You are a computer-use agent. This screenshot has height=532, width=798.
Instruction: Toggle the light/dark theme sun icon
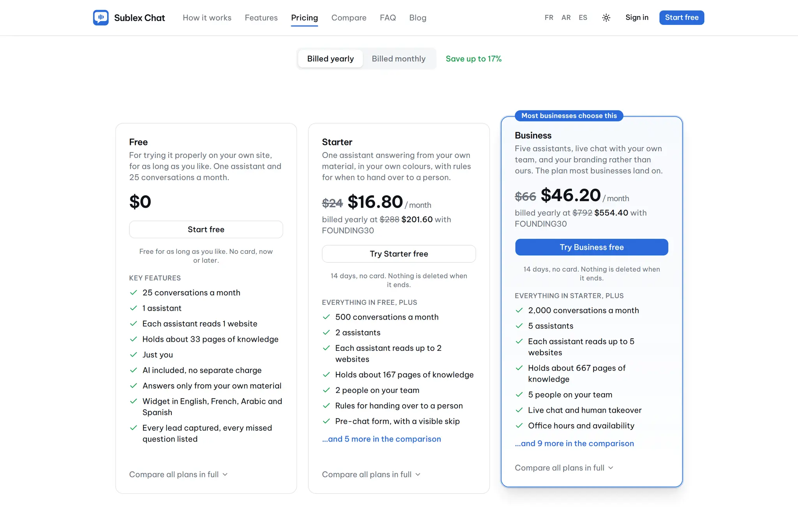coord(606,18)
